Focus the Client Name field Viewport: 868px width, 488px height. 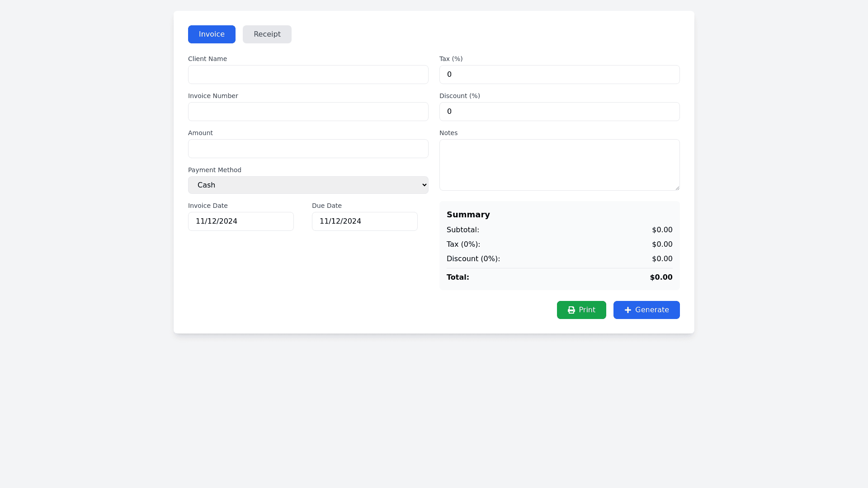(x=308, y=75)
